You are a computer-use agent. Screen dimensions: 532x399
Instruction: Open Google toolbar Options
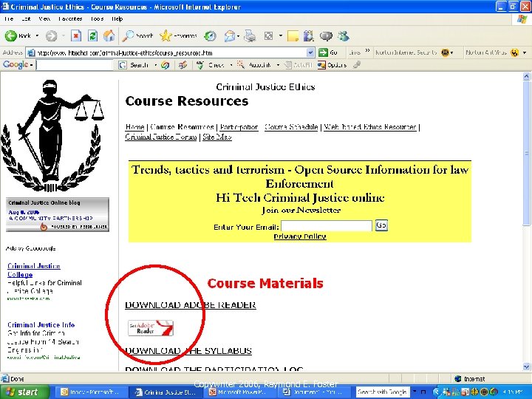click(x=332, y=65)
